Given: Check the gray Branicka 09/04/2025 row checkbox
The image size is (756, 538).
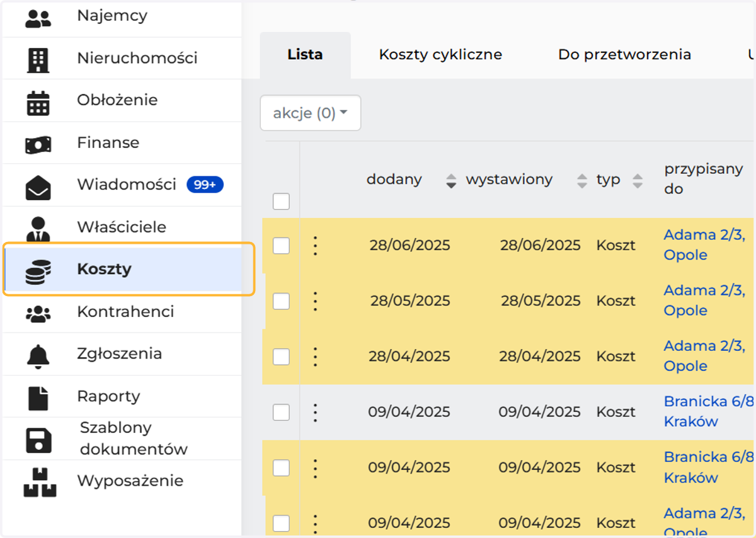Looking at the screenshot, I should tap(281, 412).
